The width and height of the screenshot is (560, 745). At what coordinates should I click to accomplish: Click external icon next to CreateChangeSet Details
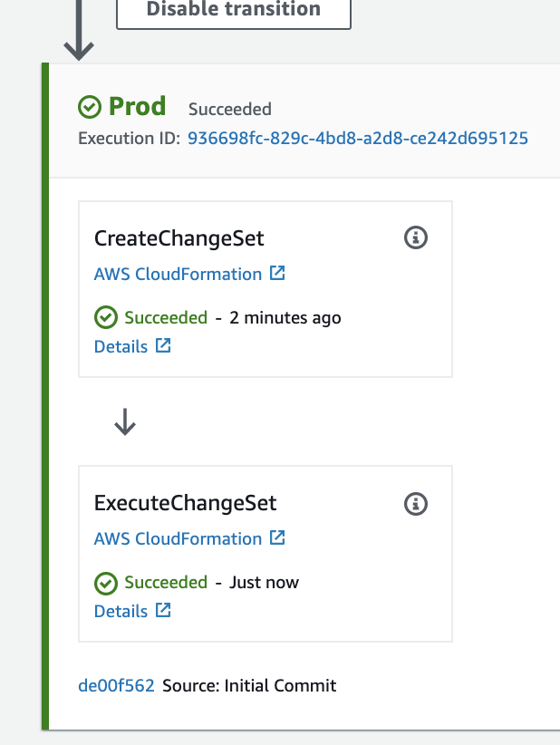(x=163, y=345)
